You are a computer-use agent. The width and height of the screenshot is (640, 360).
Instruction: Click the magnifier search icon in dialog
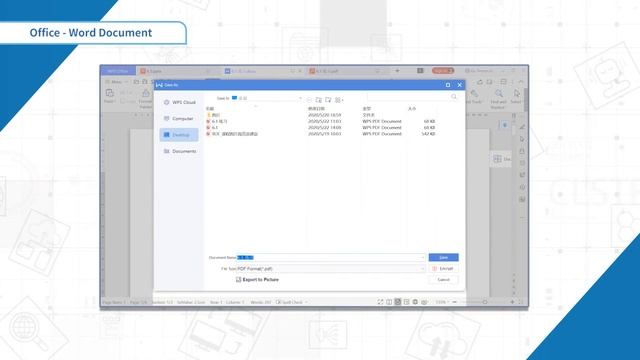[454, 97]
